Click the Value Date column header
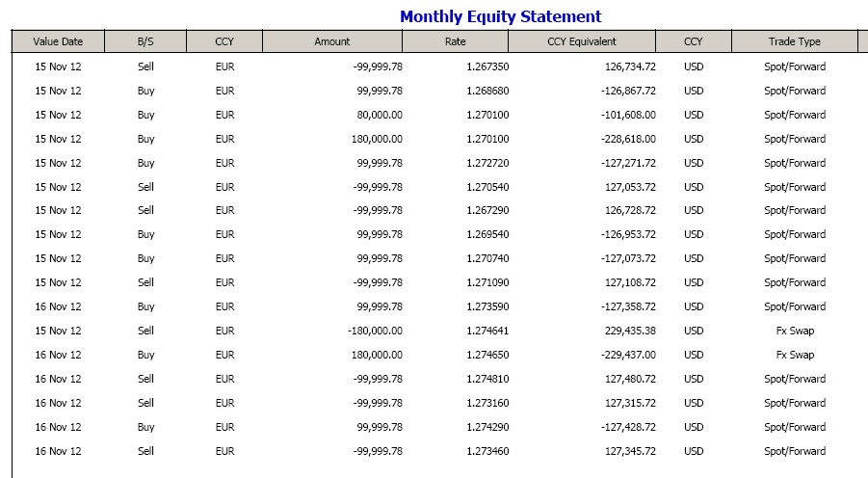Image resolution: width=868 pixels, height=478 pixels. click(58, 41)
